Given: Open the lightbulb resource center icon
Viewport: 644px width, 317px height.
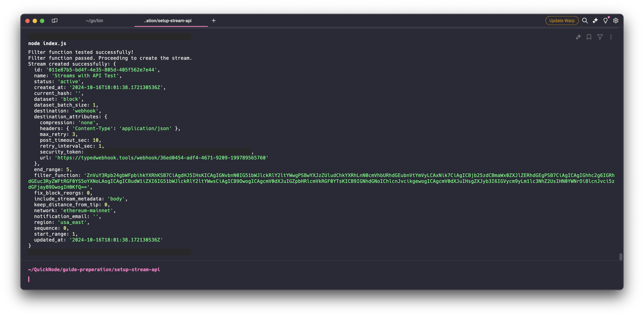Looking at the screenshot, I should coord(605,21).
